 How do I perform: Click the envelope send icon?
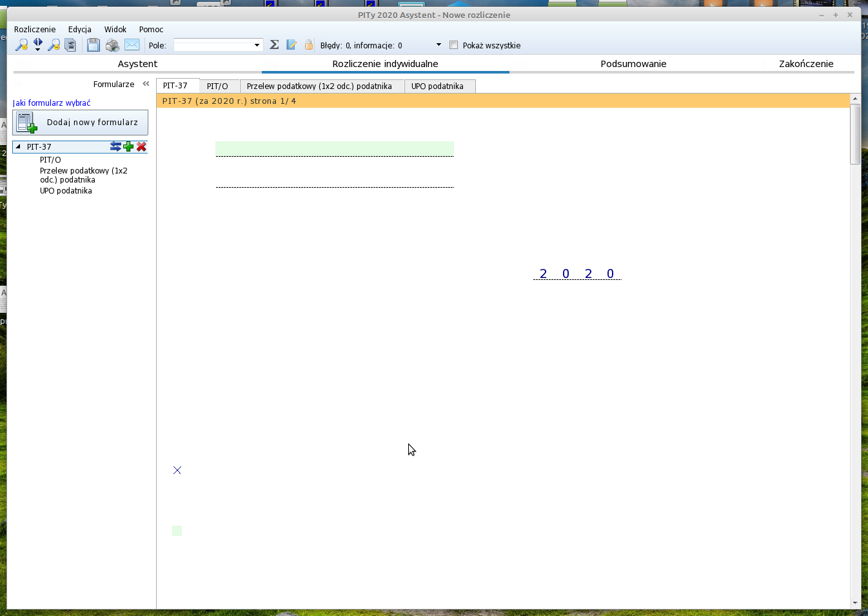coord(132,45)
